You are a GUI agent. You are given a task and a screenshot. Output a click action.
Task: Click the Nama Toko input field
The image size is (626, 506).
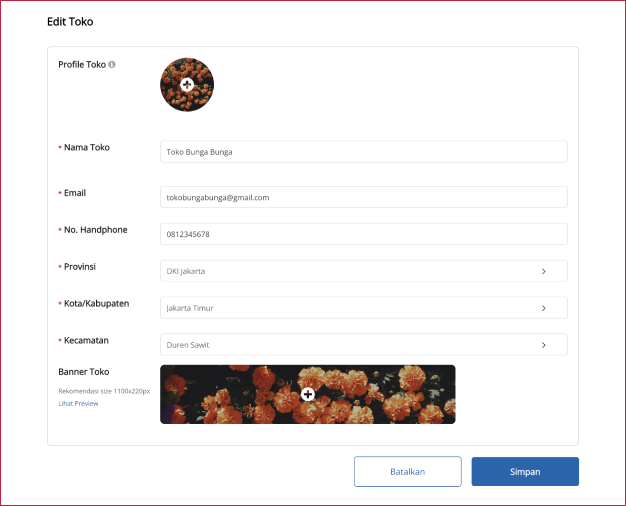[364, 152]
